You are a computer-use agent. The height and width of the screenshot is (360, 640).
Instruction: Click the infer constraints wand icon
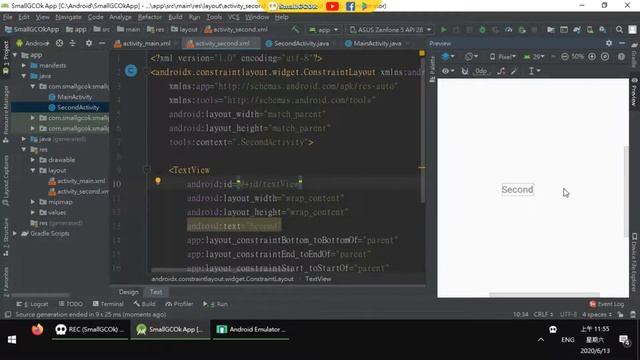[x=514, y=71]
